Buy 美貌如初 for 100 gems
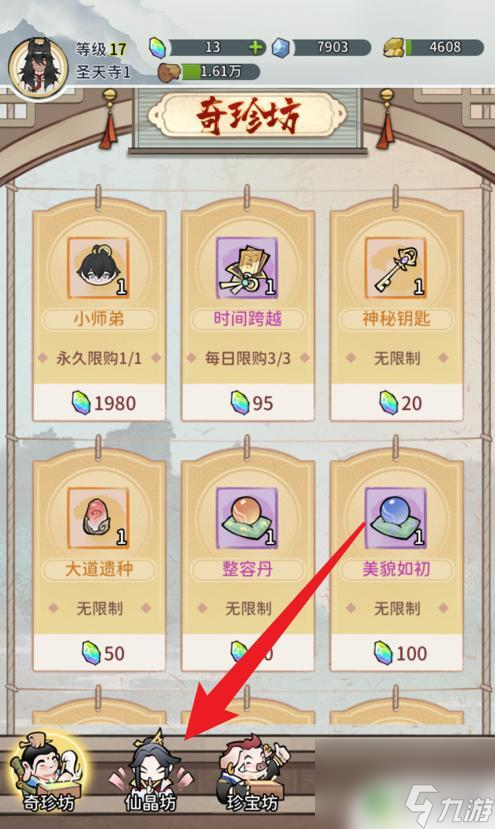Viewport: 495px width, 829px height. [397, 653]
